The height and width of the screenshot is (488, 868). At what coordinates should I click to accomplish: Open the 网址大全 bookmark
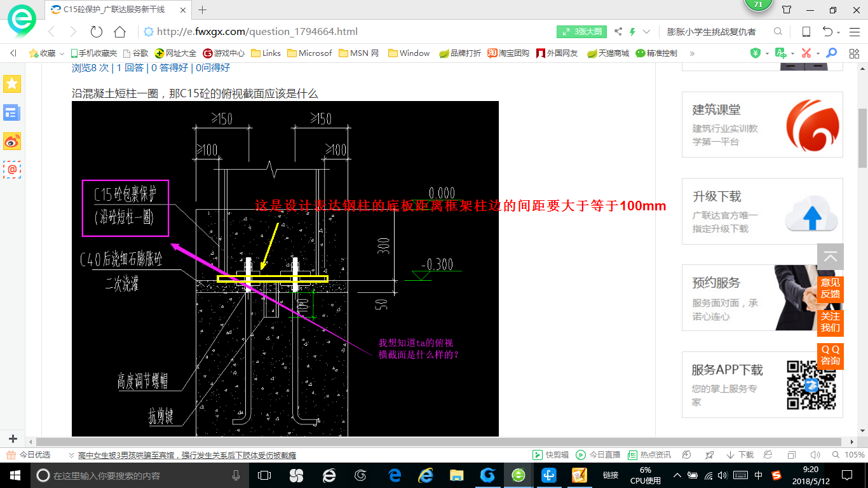(x=176, y=53)
